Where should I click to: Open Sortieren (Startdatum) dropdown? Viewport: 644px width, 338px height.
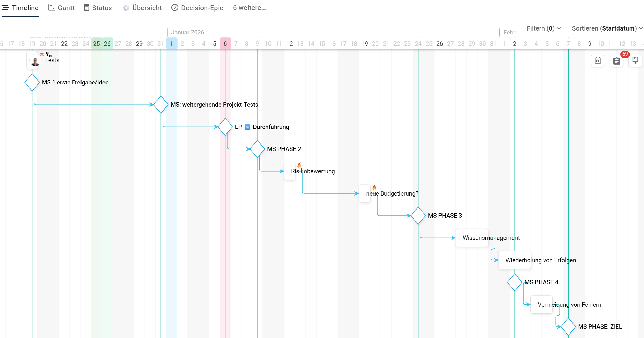click(607, 28)
